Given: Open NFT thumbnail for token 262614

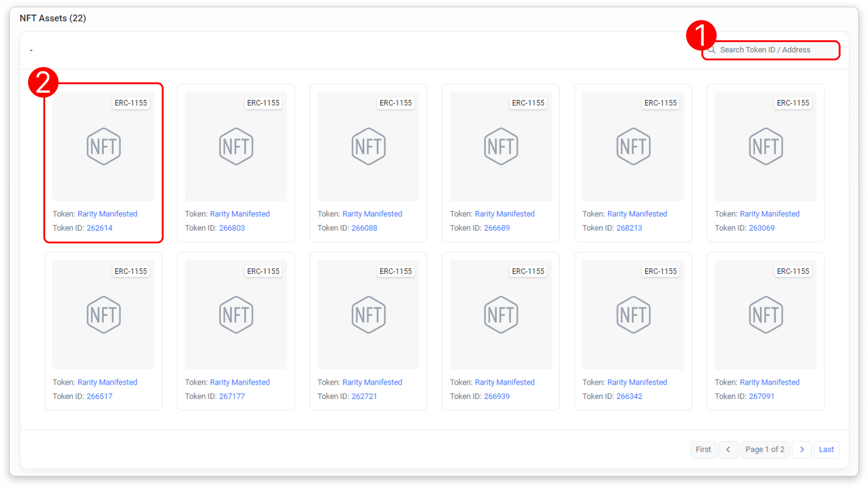Looking at the screenshot, I should point(103,146).
